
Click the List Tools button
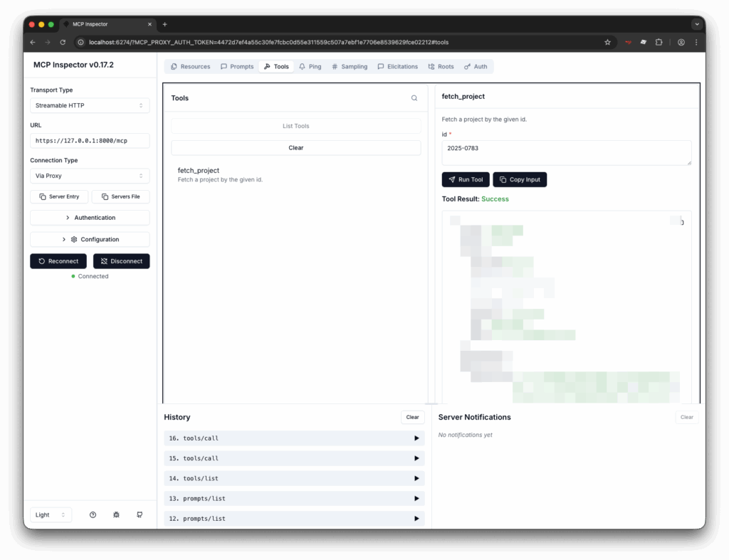(x=295, y=126)
